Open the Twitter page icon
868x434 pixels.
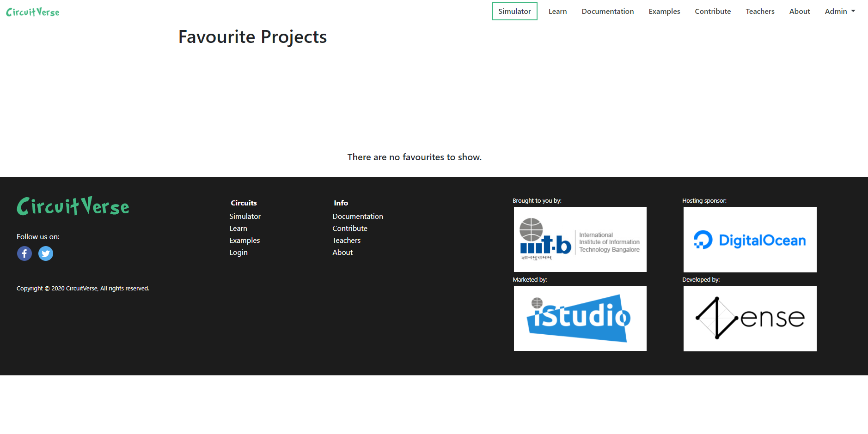[46, 253]
